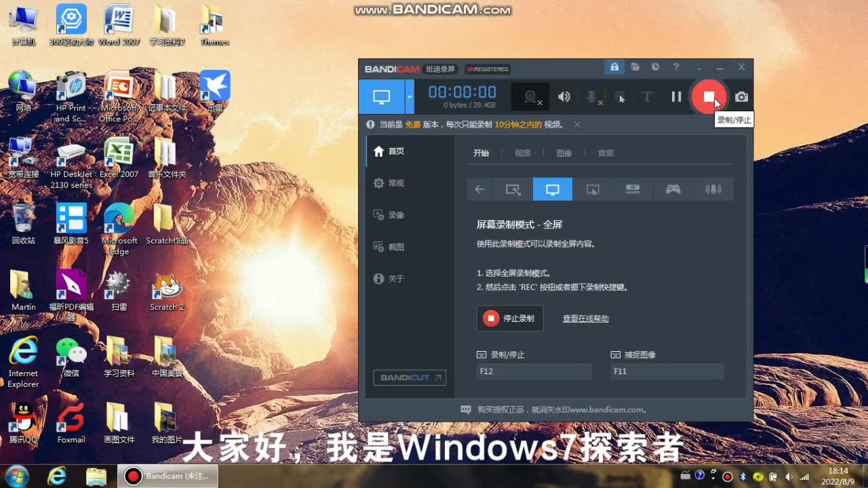Switch to the 视频 tab
The height and width of the screenshot is (488, 868).
click(x=521, y=153)
